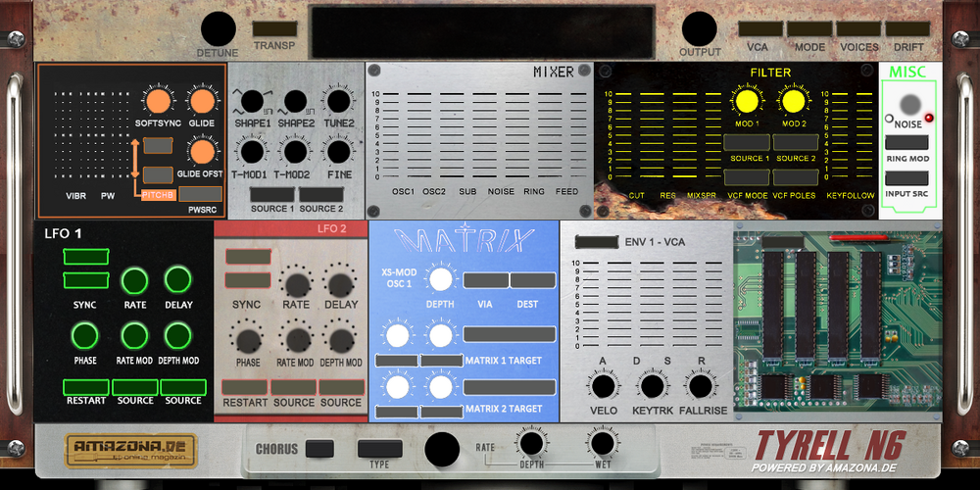Click the Fallrise knob
980x490 pixels.
point(701,385)
